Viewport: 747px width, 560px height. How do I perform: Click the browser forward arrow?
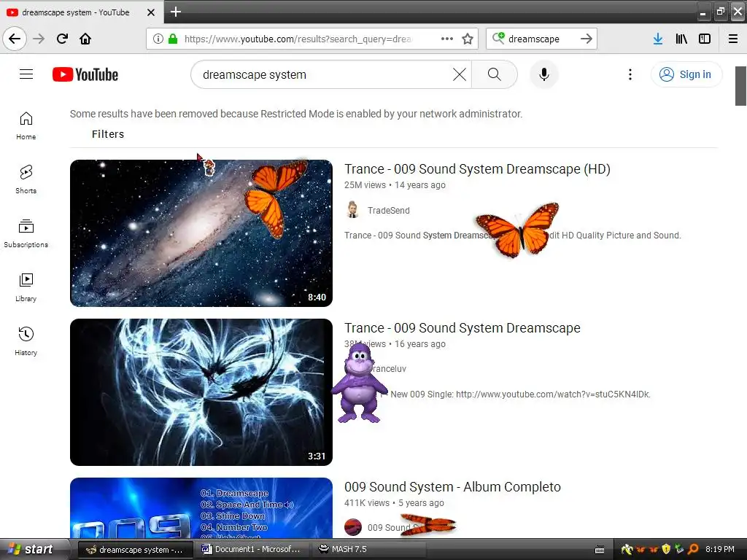(39, 39)
